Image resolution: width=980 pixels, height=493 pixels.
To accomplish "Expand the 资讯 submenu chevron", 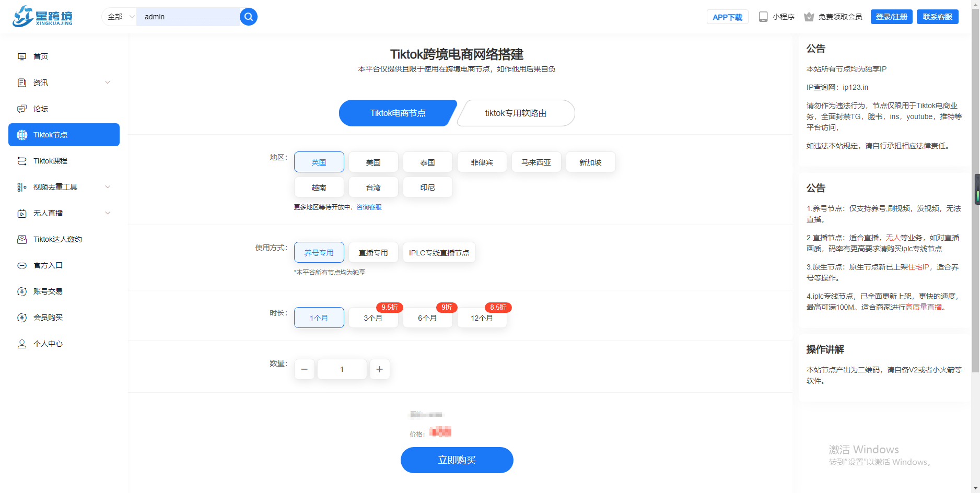I will click(x=108, y=83).
